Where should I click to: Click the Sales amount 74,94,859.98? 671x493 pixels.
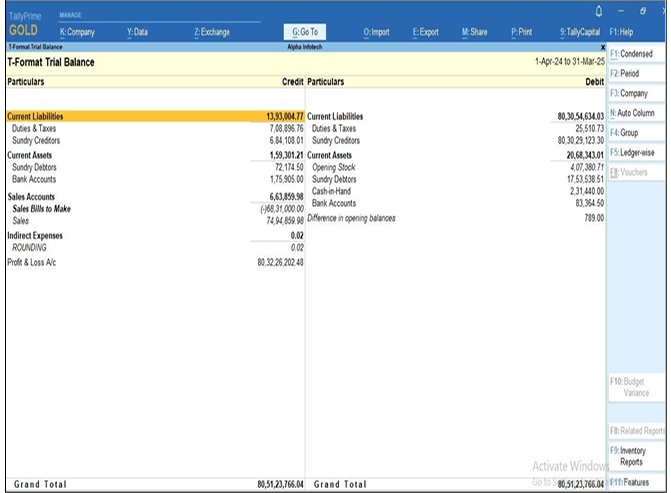click(285, 221)
